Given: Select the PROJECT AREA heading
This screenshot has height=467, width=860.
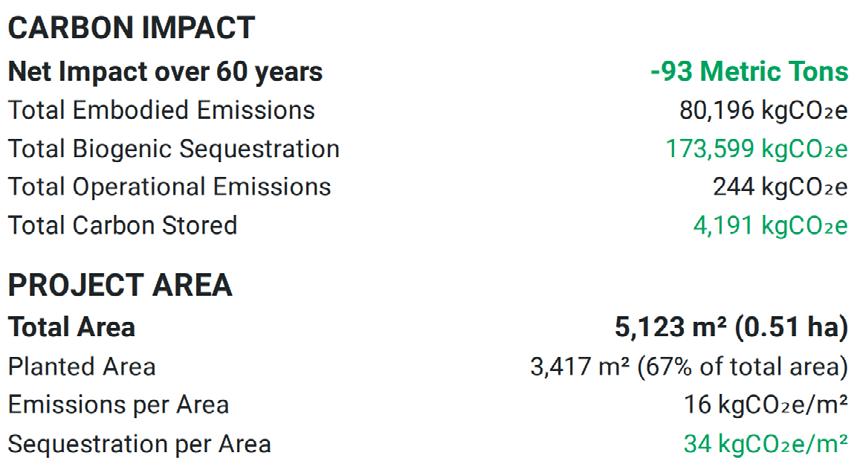Looking at the screenshot, I should (120, 285).
